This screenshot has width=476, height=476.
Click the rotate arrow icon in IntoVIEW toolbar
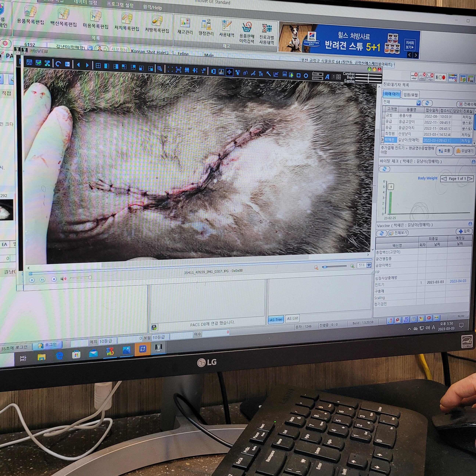58,64
